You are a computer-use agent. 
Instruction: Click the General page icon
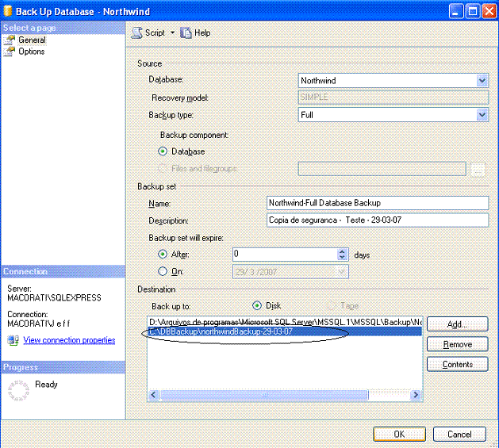tap(10, 40)
